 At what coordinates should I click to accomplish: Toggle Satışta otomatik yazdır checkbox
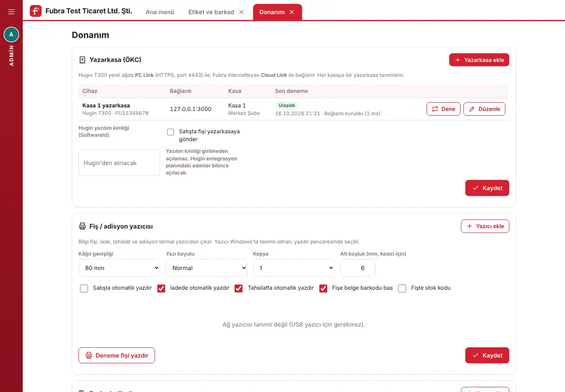[84, 288]
